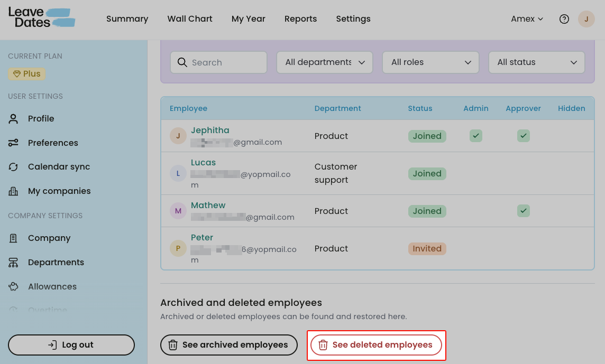Select Allowances in the sidebar

[x=52, y=286]
